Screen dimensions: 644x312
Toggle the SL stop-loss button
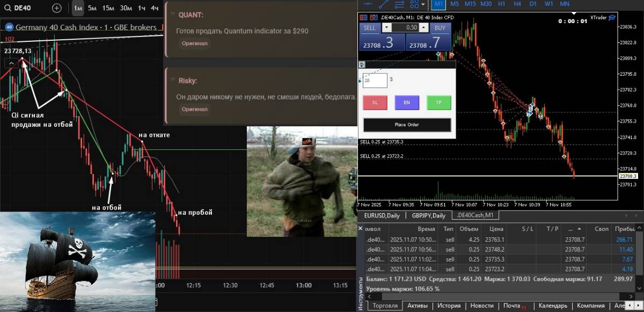pos(375,102)
